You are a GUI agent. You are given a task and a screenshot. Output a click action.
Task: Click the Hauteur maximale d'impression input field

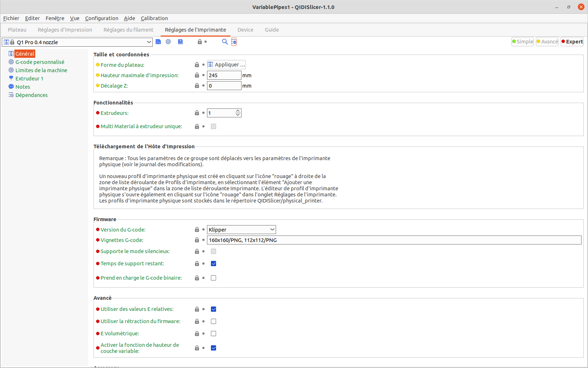point(224,75)
